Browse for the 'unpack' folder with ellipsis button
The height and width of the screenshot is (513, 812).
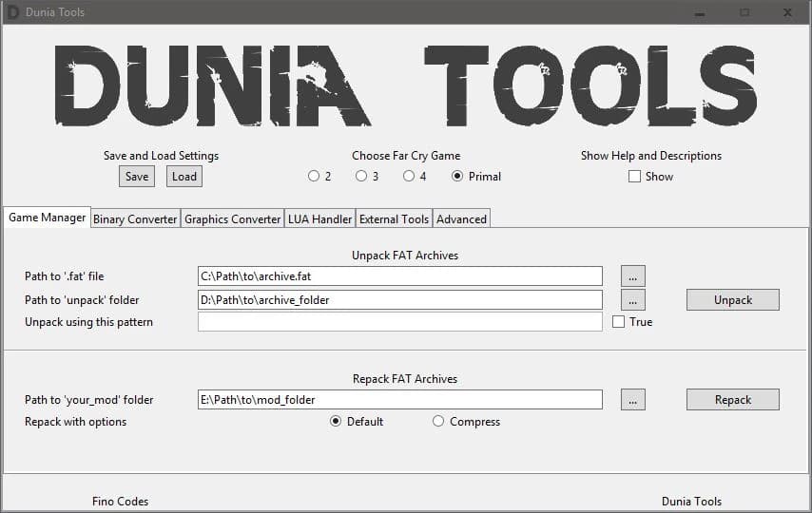(633, 299)
